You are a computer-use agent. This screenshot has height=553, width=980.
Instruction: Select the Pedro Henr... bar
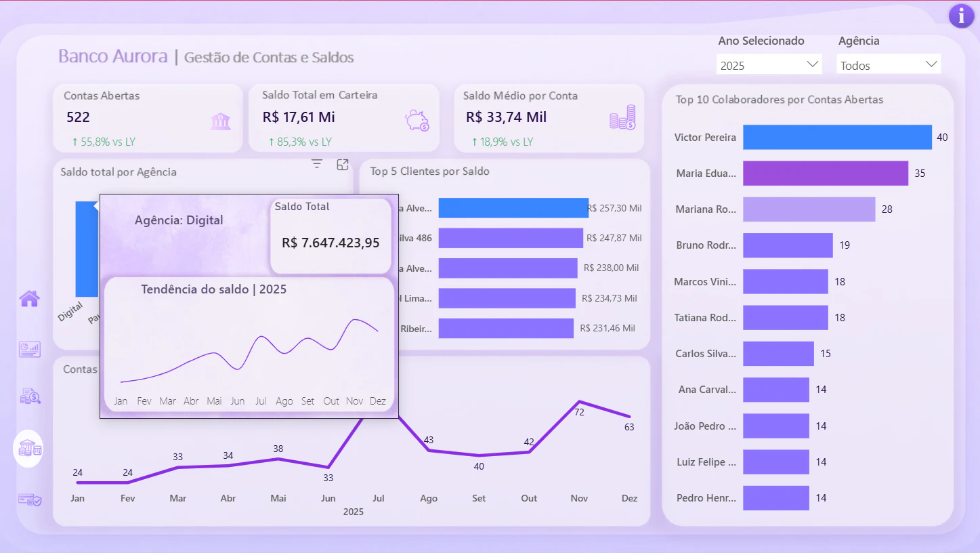point(775,497)
